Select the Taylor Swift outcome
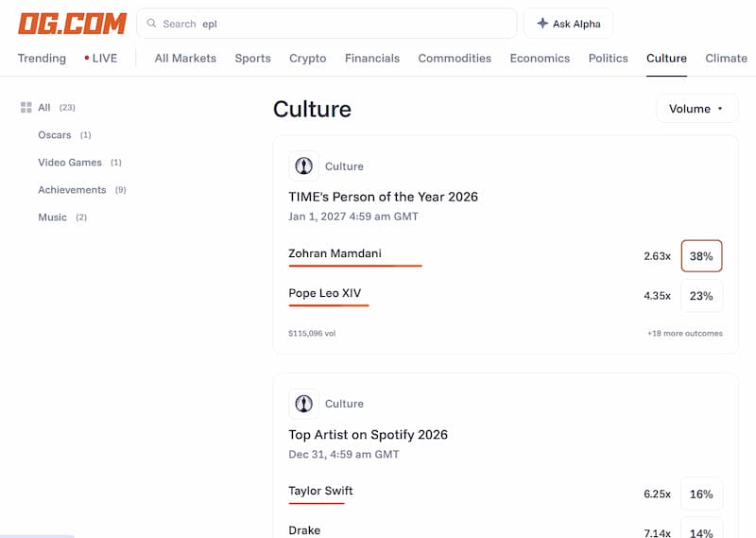Screen dimensions: 756x538 pos(320,491)
